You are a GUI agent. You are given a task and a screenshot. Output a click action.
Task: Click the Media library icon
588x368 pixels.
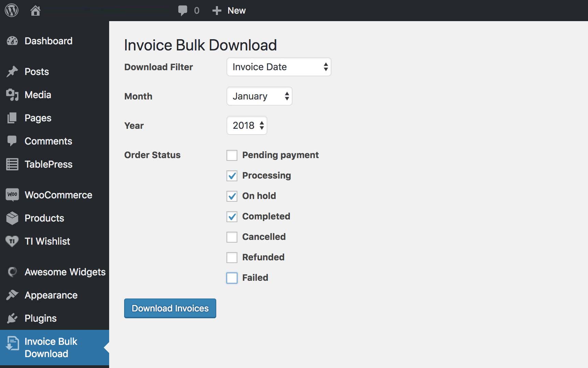(x=12, y=95)
